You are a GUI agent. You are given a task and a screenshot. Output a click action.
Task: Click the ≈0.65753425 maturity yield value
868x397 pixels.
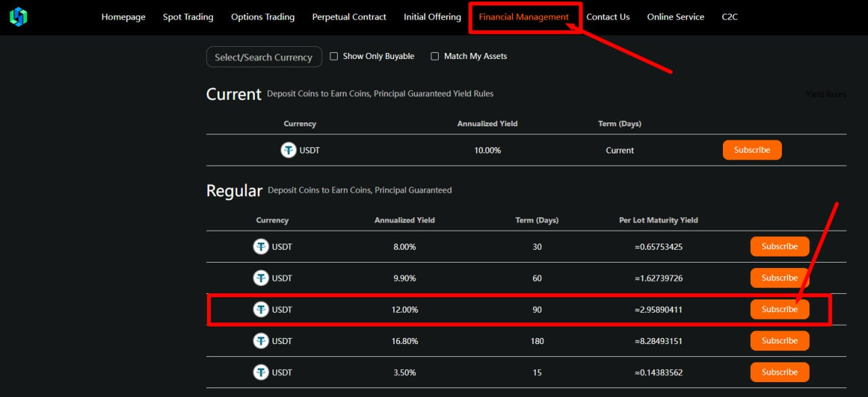tap(658, 247)
